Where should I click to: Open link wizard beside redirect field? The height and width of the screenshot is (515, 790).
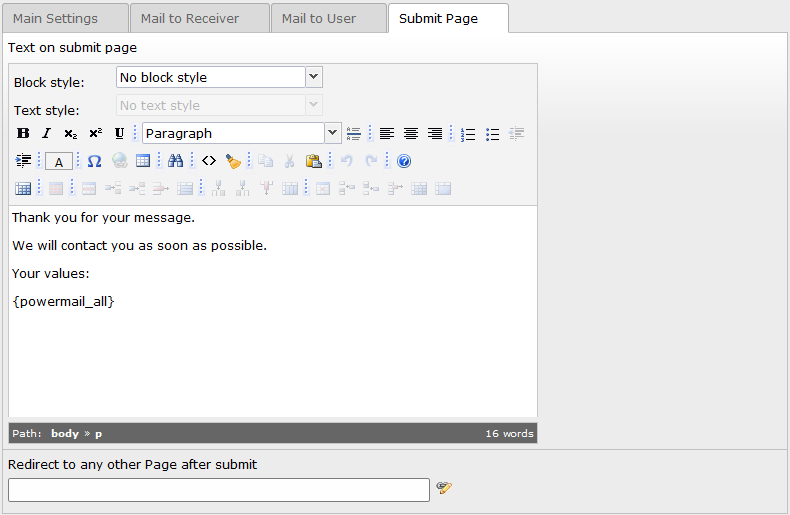pos(444,487)
